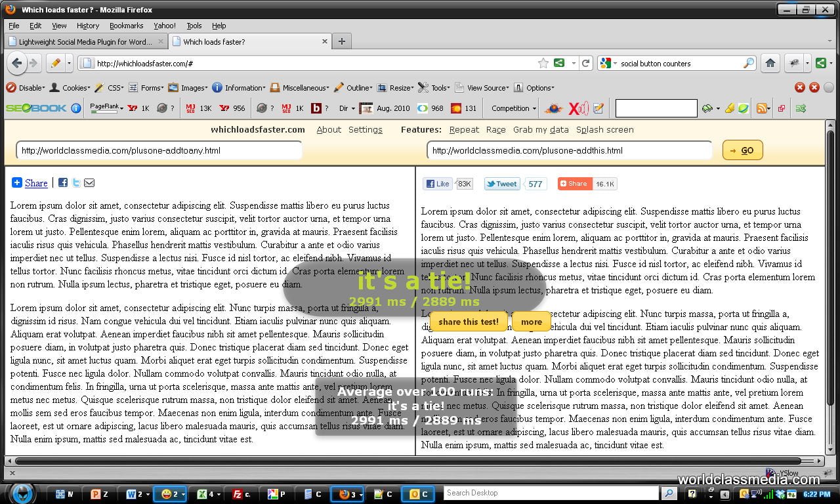Image resolution: width=840 pixels, height=504 pixels.
Task: Reload the page with the refresh icon
Action: coord(586,63)
